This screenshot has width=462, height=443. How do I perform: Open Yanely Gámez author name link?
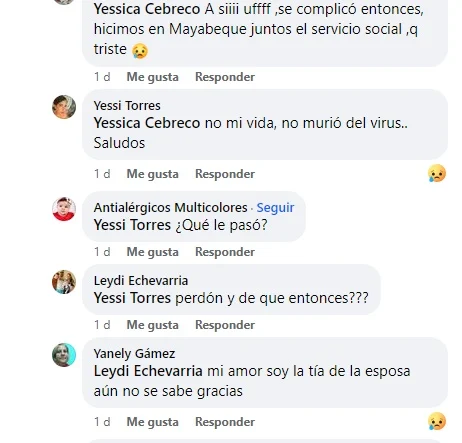pyautogui.click(x=134, y=354)
